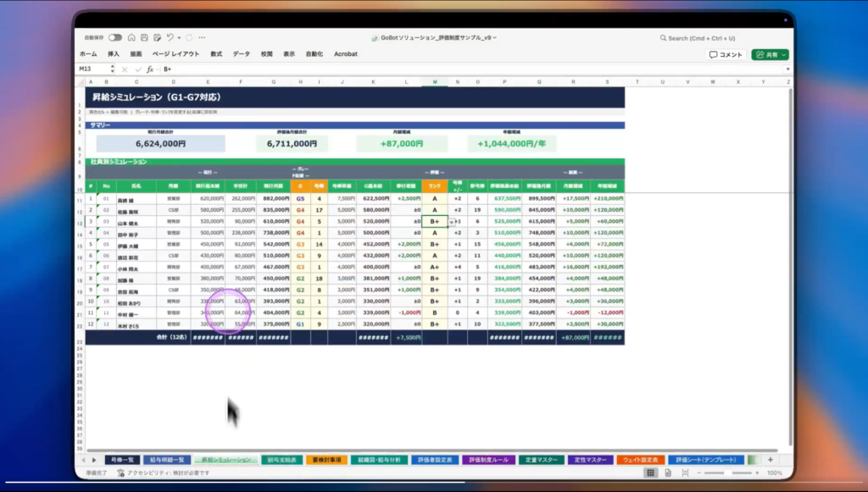Click the Save icon in title bar
The width and height of the screenshot is (868, 492).
click(143, 37)
